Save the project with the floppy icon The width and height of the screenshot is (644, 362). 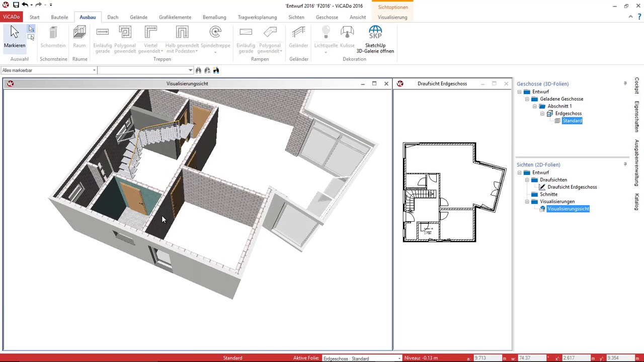(16, 5)
